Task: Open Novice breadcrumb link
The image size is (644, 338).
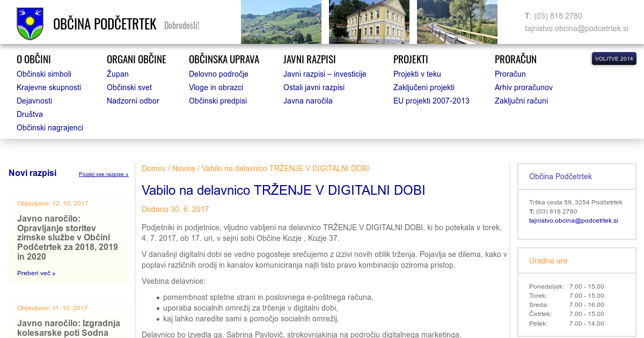Action: [184, 168]
